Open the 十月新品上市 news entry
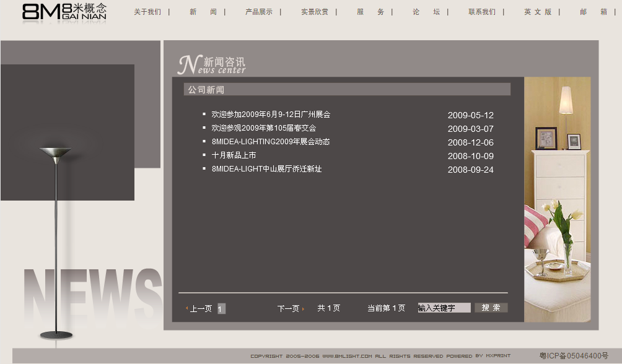Image resolution: width=622 pixels, height=364 pixels. (x=234, y=155)
